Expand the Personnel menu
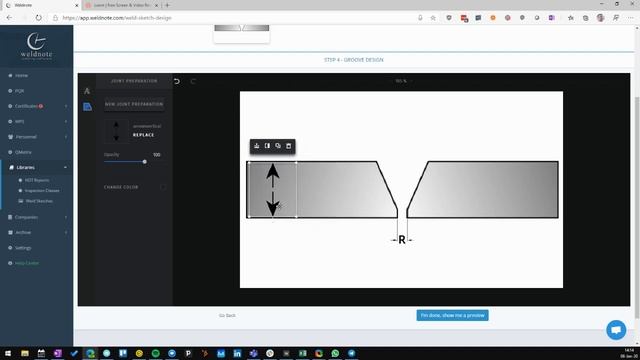Image resolution: width=640 pixels, height=360 pixels. [x=37, y=137]
